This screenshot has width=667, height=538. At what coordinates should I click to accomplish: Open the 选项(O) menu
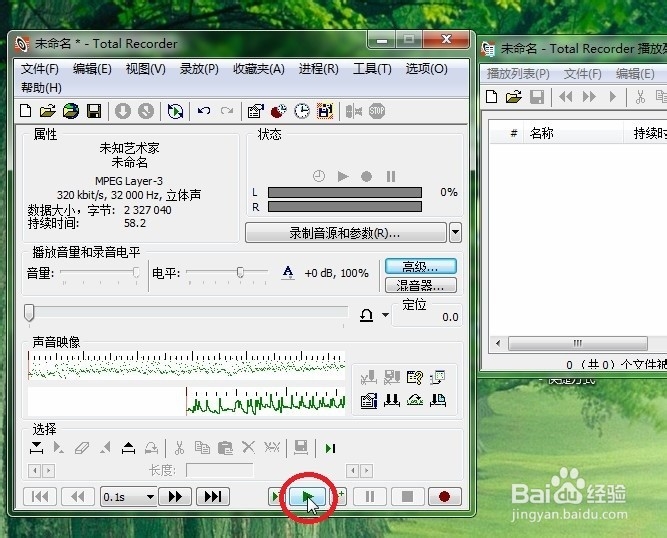tap(426, 68)
